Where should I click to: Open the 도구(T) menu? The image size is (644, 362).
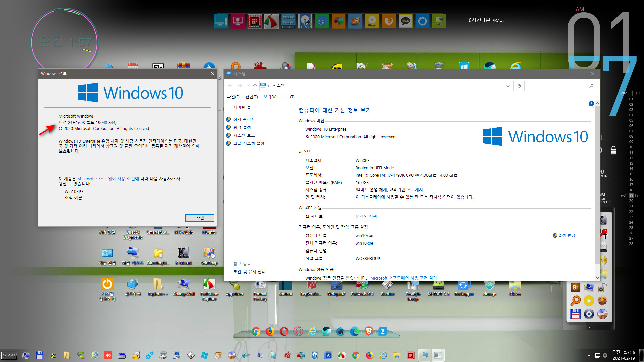288,97
